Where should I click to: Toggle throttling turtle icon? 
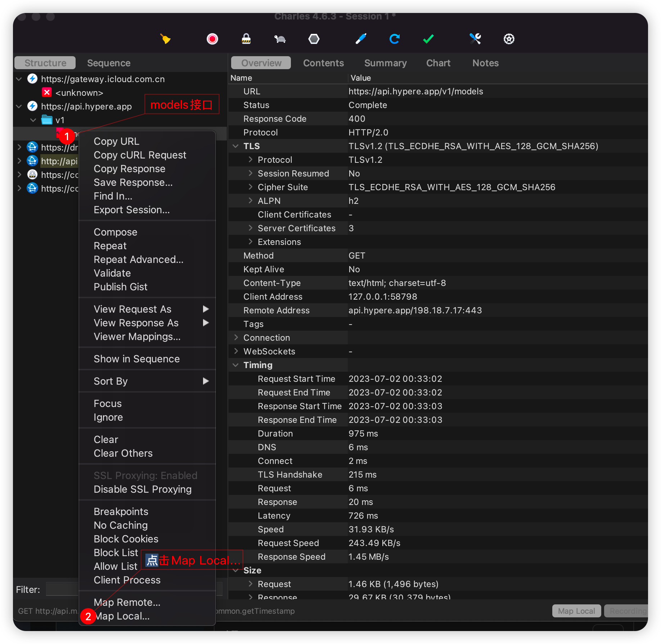coord(280,39)
